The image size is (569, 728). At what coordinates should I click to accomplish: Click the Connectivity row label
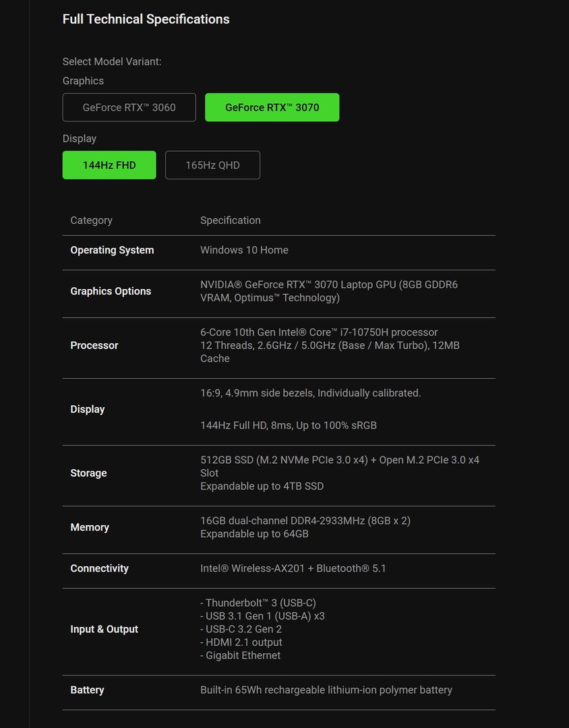click(x=99, y=568)
